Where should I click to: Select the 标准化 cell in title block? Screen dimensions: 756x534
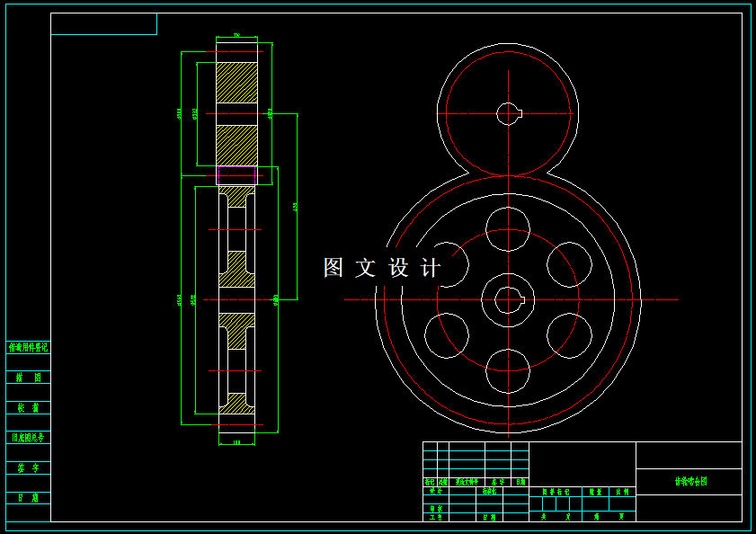point(489,491)
